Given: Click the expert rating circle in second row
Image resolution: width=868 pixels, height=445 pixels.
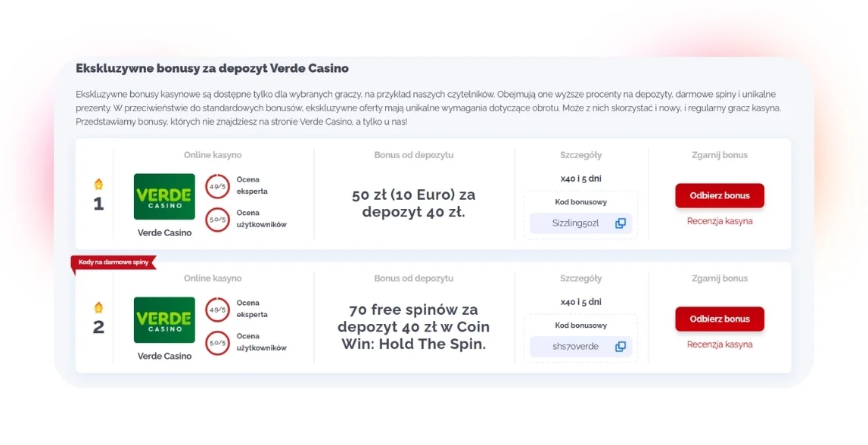Looking at the screenshot, I should (x=217, y=310).
